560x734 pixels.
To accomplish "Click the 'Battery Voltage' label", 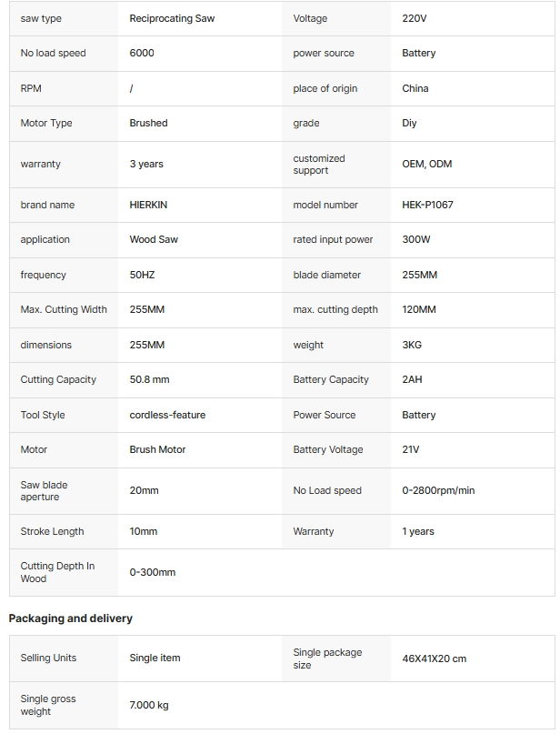I will pos(327,449).
